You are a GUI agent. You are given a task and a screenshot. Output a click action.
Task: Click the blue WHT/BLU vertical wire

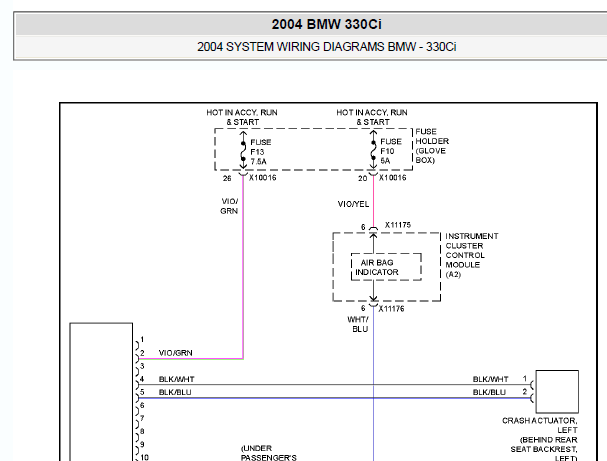373,383
